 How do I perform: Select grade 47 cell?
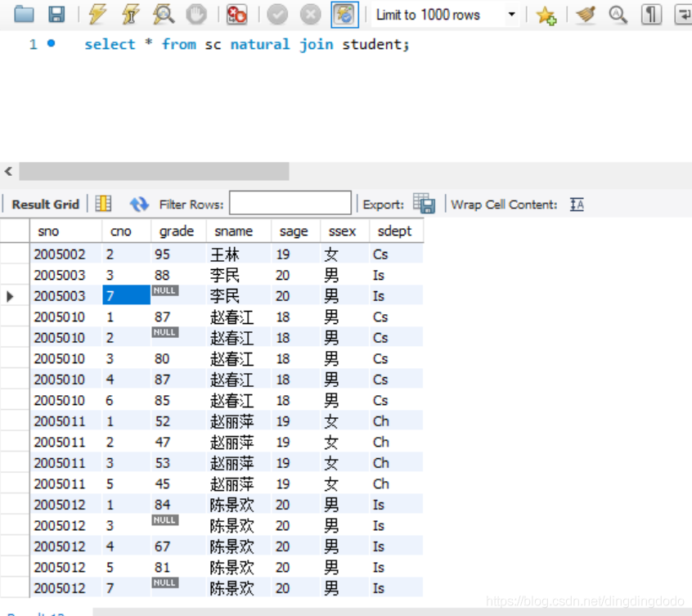click(x=178, y=442)
